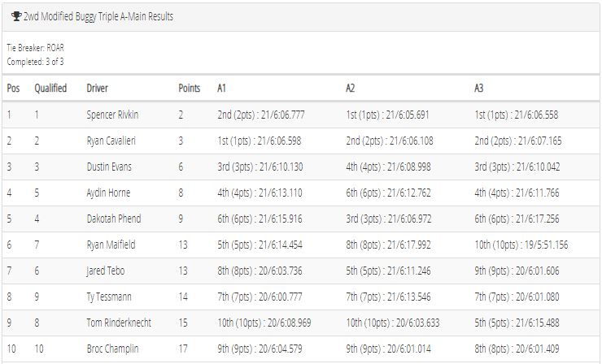Click the Points column header
The image size is (602, 364).
(x=190, y=89)
